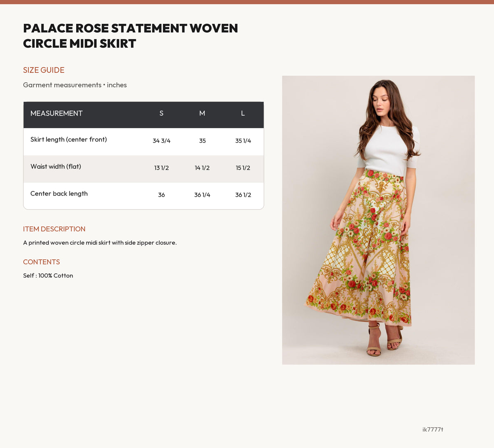Click the ITEM DESCRIPTION heading
Viewport: 494px width, 448px height.
[x=54, y=229]
